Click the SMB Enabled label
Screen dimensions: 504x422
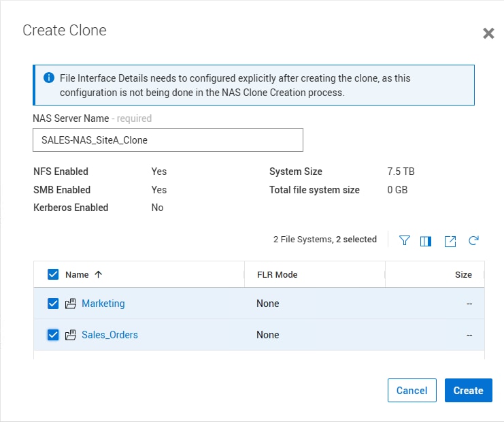[x=62, y=189]
